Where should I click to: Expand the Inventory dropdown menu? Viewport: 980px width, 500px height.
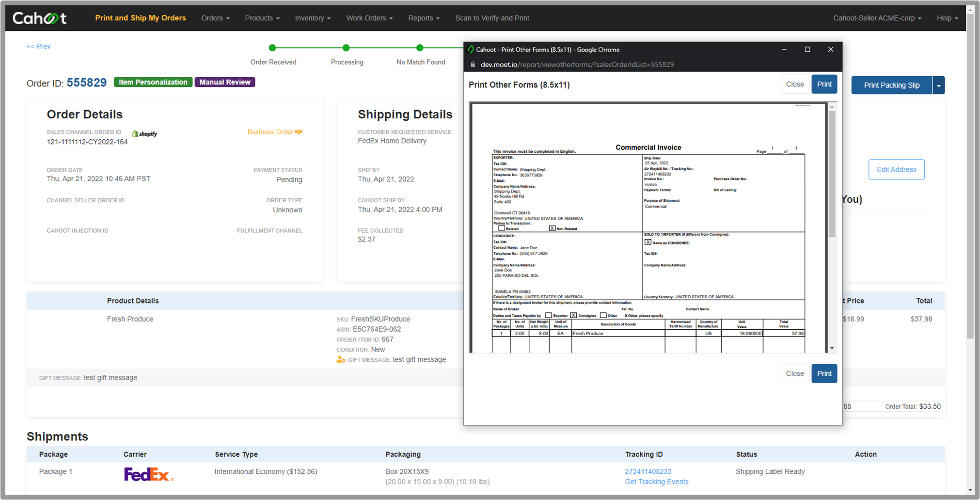[313, 18]
